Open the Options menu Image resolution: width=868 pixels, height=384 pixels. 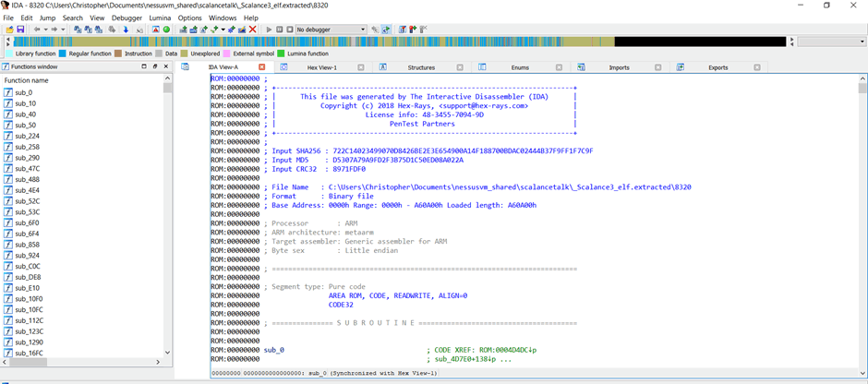point(190,18)
